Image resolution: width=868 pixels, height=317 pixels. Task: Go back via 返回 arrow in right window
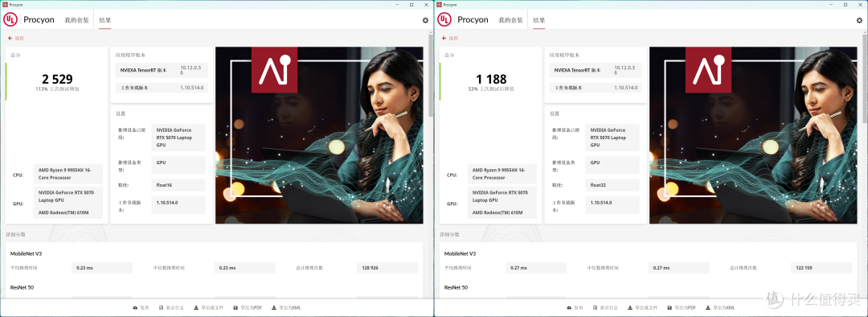click(449, 39)
